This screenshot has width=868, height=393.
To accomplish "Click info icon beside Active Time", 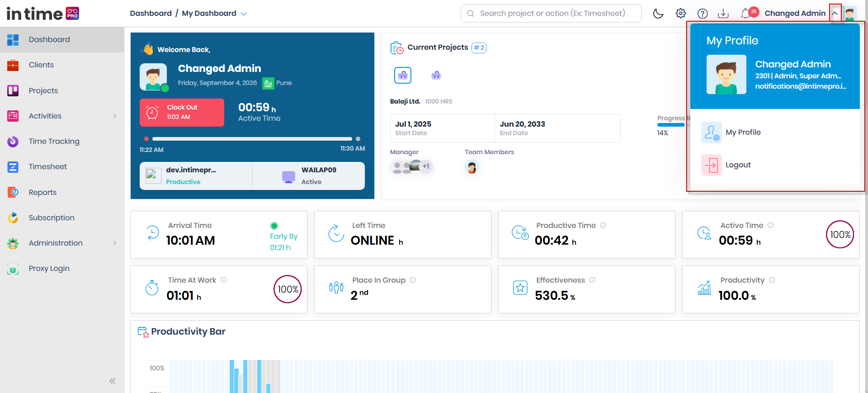I will pos(771,225).
